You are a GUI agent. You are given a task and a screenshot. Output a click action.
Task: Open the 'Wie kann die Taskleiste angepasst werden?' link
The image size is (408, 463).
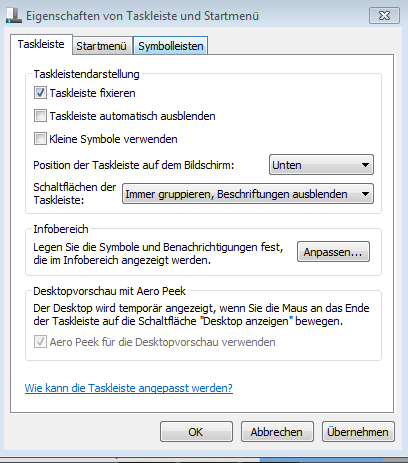point(129,388)
